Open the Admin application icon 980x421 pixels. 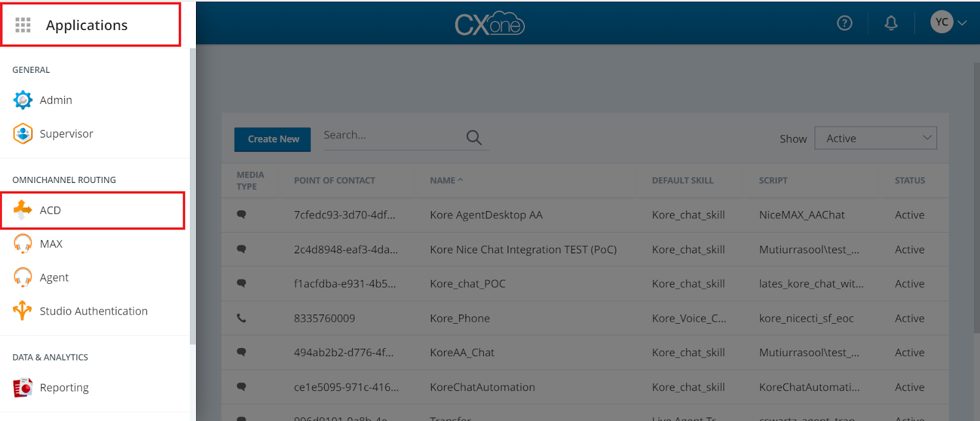click(23, 100)
